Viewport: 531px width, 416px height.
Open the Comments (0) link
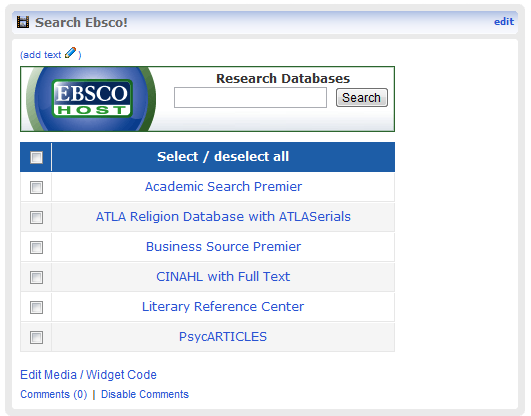(54, 394)
